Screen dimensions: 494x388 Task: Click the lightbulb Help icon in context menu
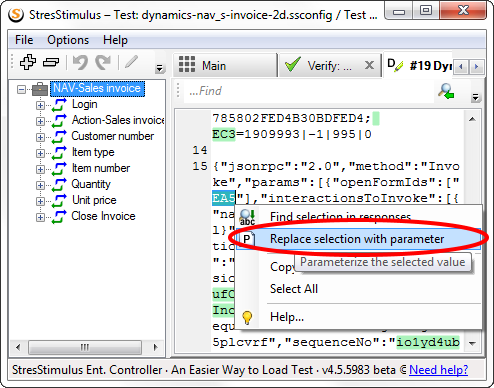click(x=247, y=317)
